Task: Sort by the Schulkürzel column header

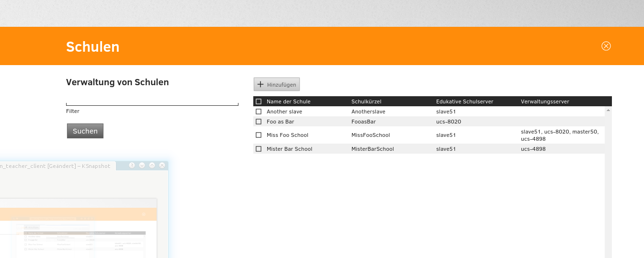Action: click(366, 101)
